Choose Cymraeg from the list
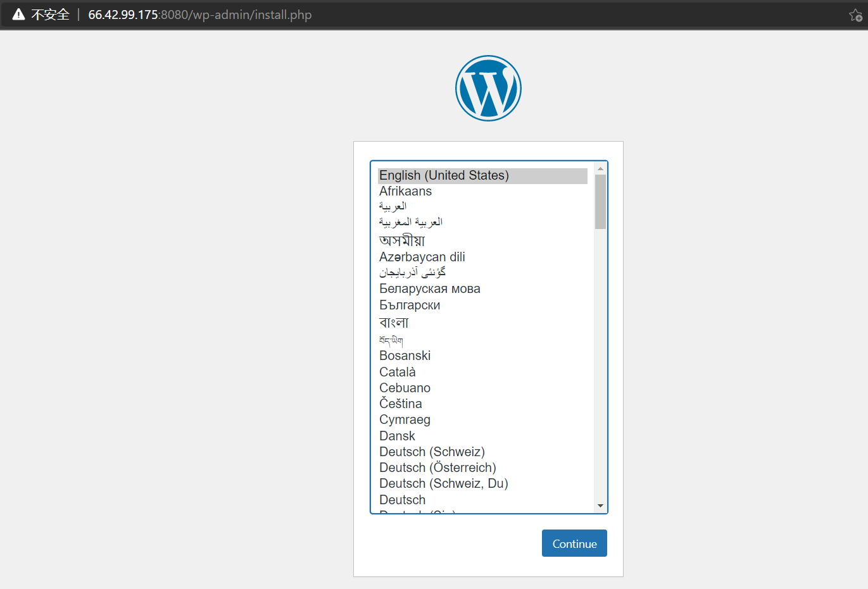 pyautogui.click(x=405, y=419)
